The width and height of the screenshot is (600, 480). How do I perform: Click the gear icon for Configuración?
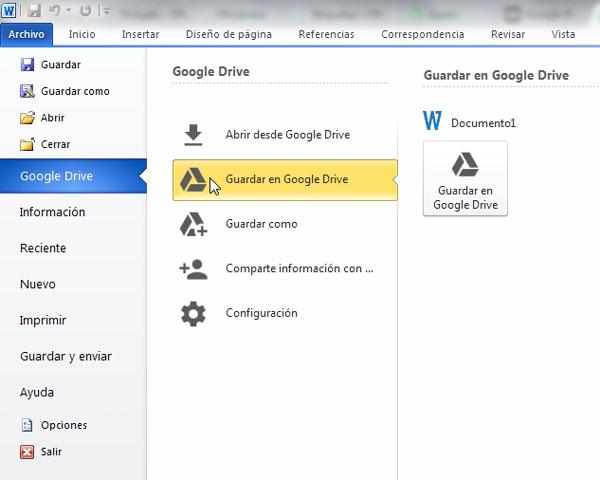[x=193, y=313]
